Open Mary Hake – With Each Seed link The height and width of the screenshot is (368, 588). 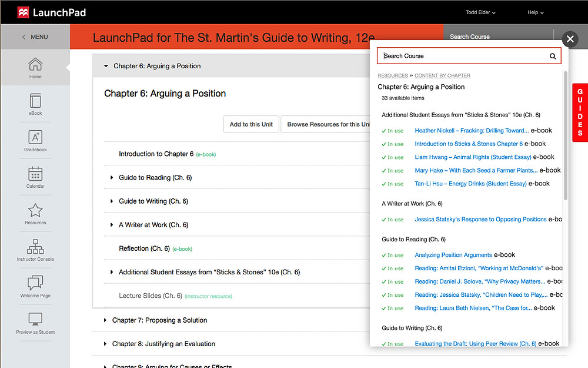[x=476, y=171]
